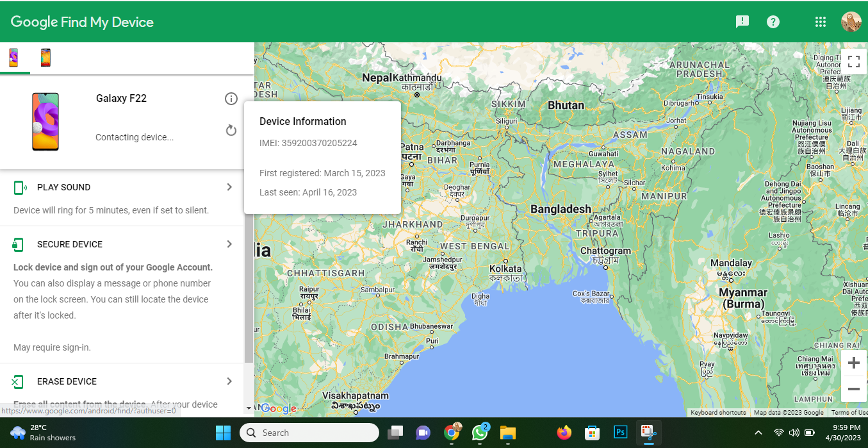Click the Play Sound phone icon
The image size is (868, 448).
[20, 187]
